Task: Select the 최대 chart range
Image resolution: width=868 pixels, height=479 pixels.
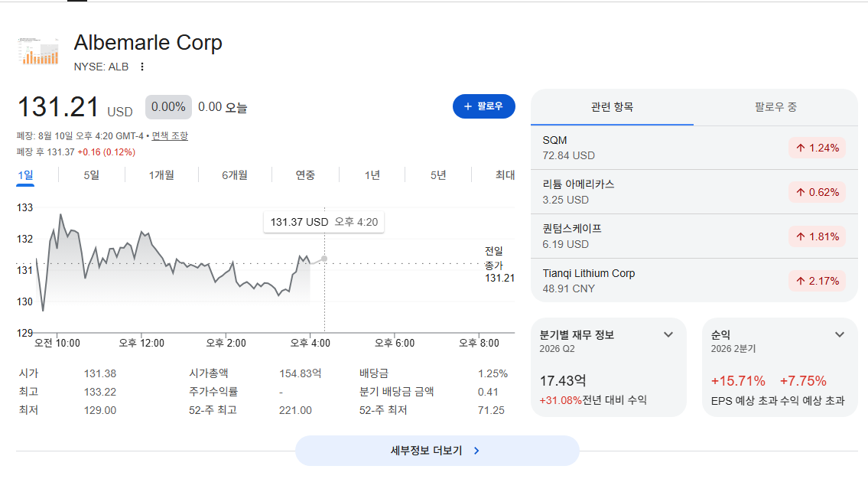Action: click(x=505, y=175)
